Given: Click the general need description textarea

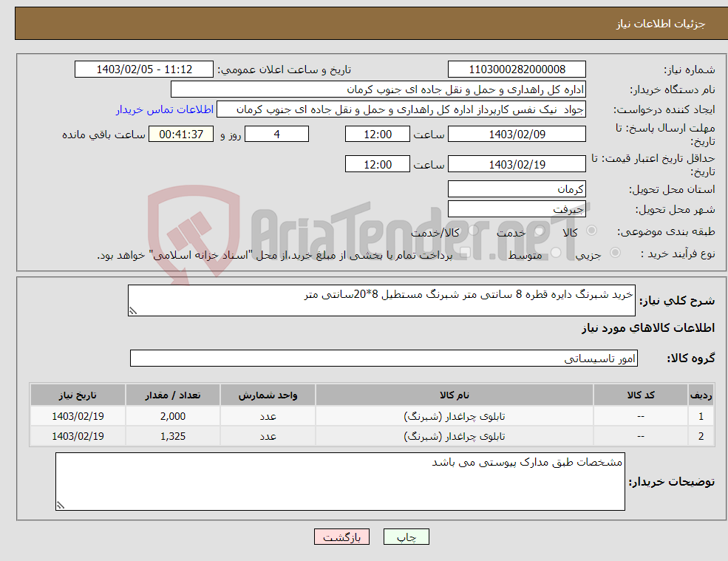Looking at the screenshot, I should click(381, 301).
